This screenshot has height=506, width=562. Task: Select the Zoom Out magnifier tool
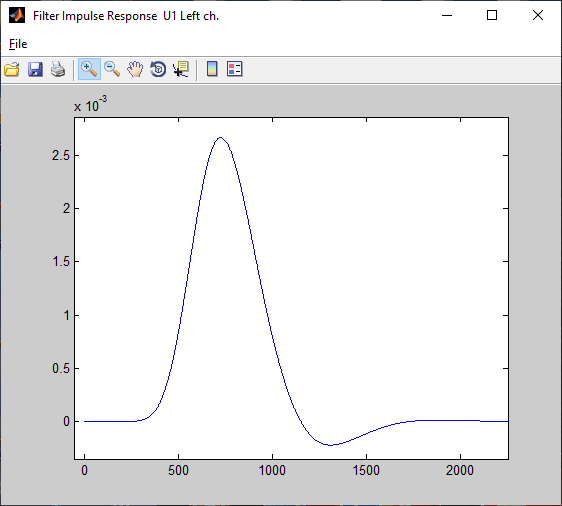click(x=112, y=69)
